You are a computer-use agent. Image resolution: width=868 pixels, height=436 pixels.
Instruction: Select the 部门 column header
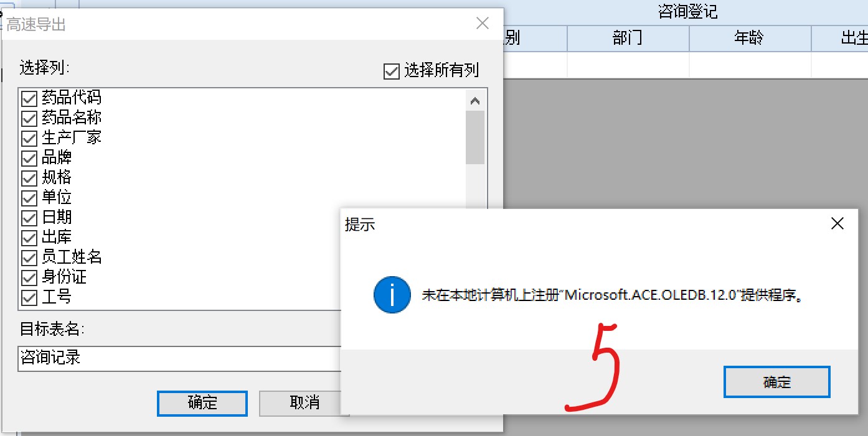coord(628,39)
